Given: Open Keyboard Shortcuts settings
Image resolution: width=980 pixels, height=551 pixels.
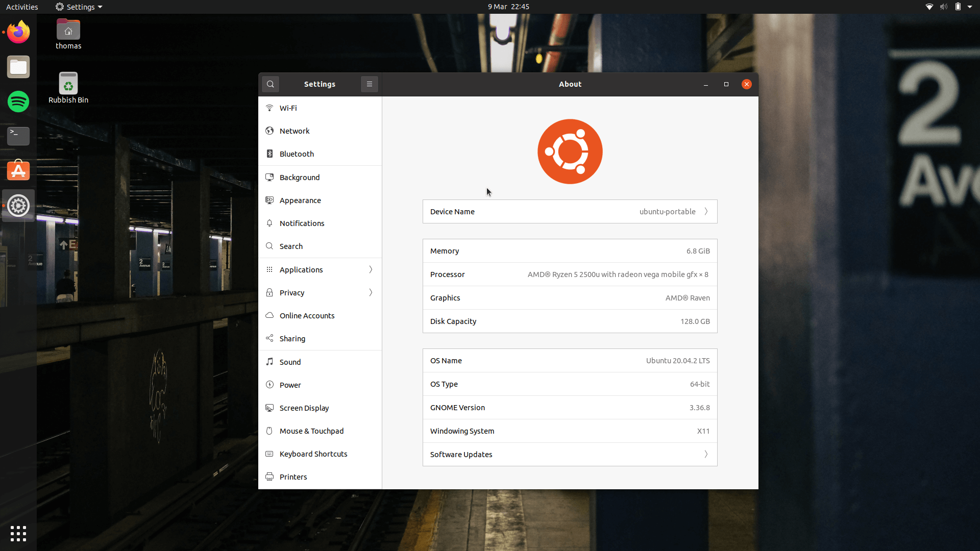Looking at the screenshot, I should (313, 454).
